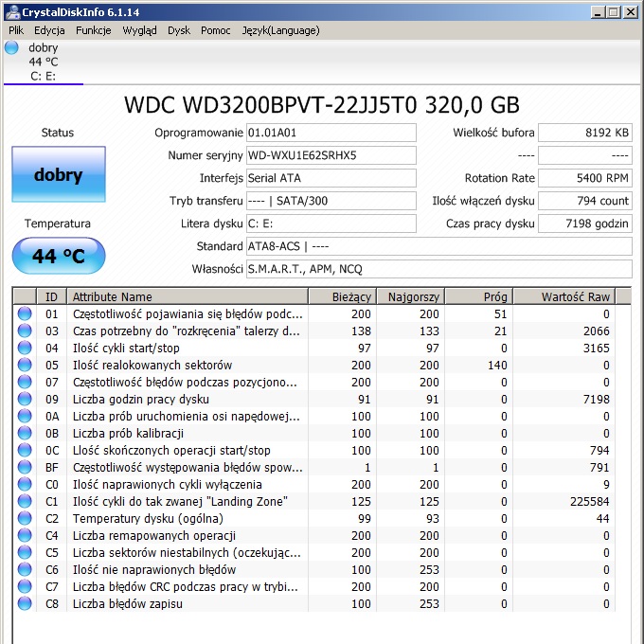Click the power-on count field 794 count
This screenshot has height=644, width=644.
[x=585, y=201]
